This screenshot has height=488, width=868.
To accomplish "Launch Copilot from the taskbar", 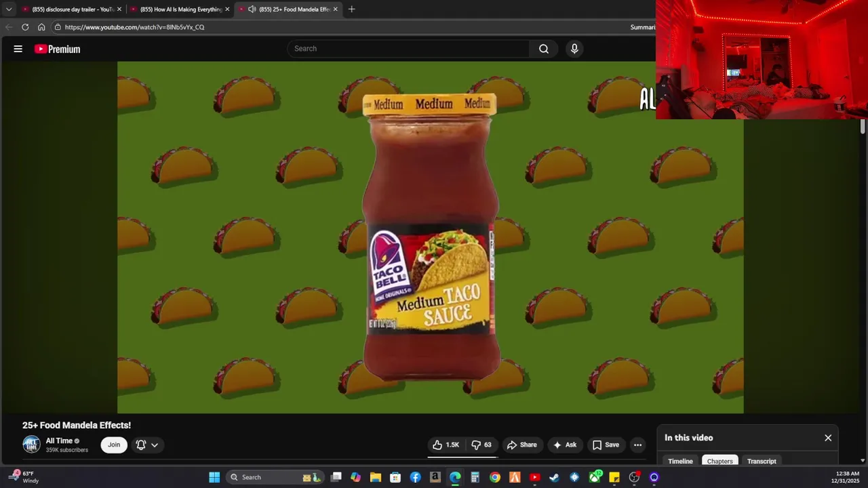I will (356, 477).
